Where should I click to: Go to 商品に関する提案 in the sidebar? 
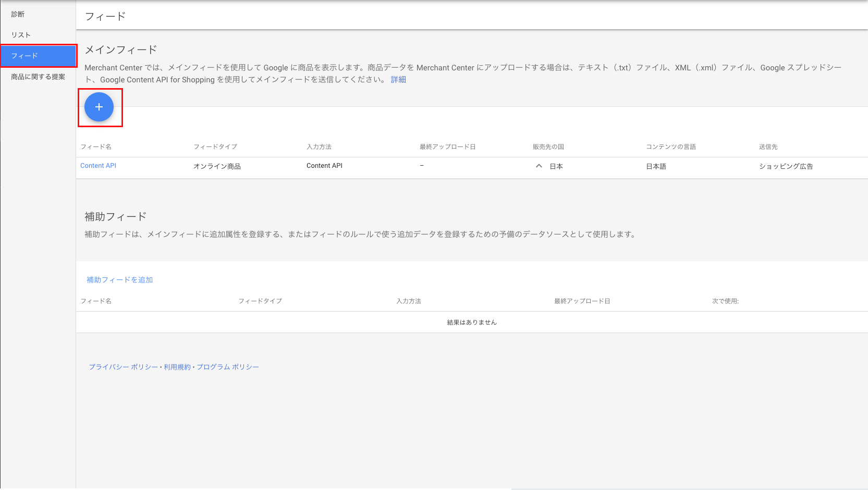tap(38, 77)
